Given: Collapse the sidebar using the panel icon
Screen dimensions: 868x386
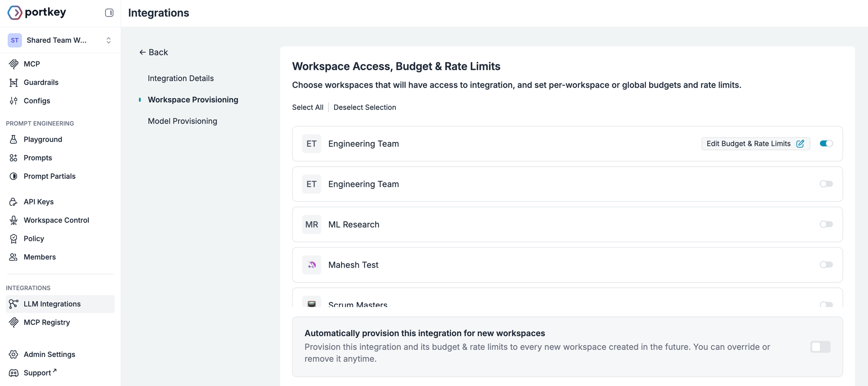Looking at the screenshot, I should 109,13.
